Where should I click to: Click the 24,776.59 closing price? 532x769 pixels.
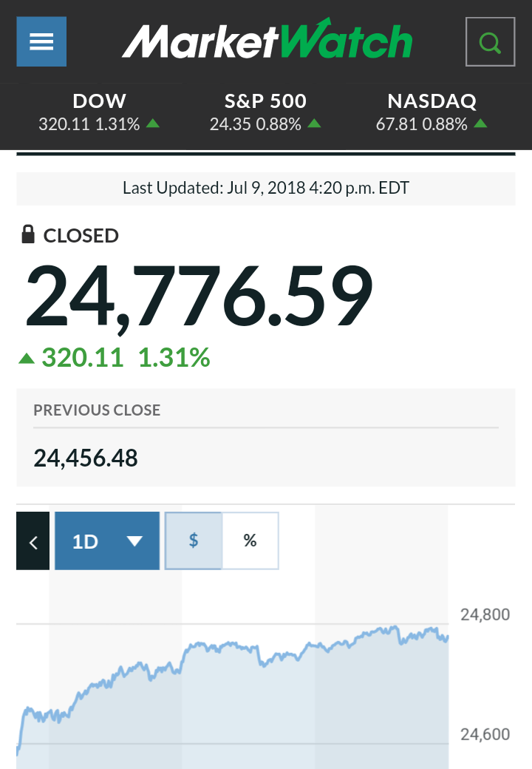[x=199, y=297]
